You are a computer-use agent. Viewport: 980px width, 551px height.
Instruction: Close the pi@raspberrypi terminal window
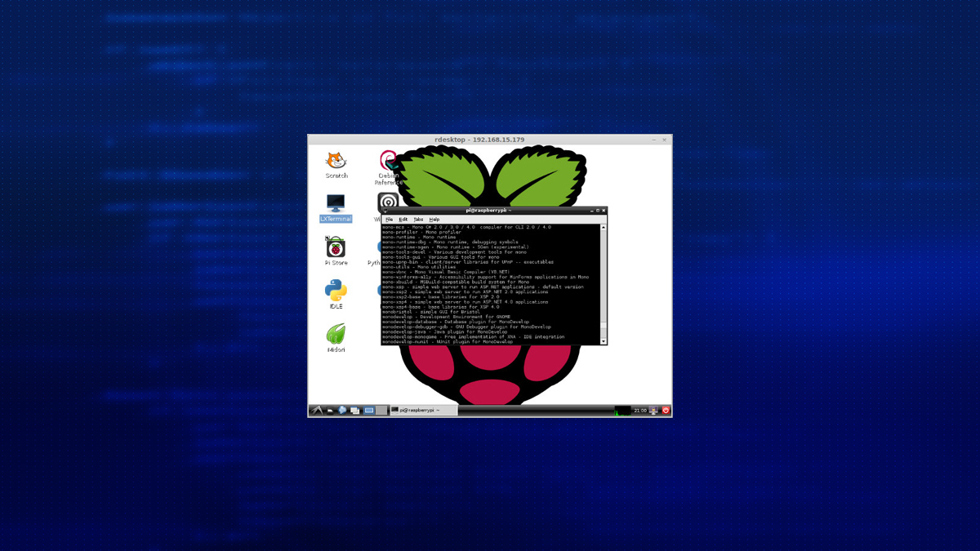point(604,211)
